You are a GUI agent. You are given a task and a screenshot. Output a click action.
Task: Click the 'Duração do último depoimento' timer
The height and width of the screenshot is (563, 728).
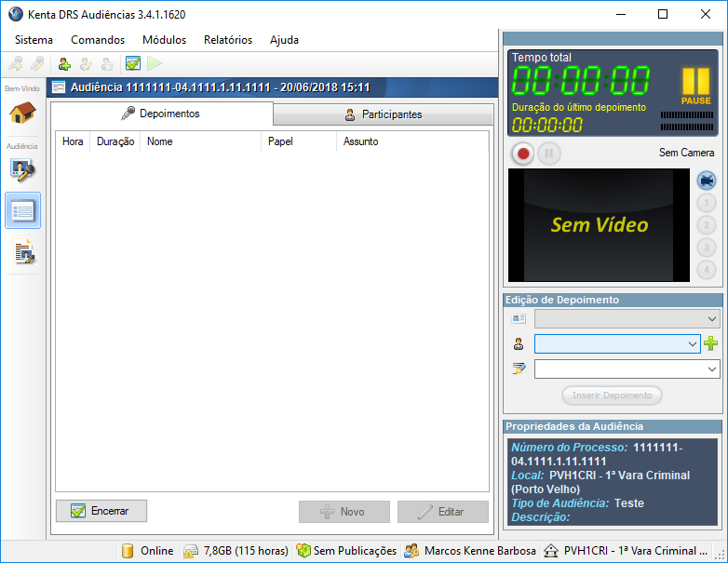click(x=546, y=125)
